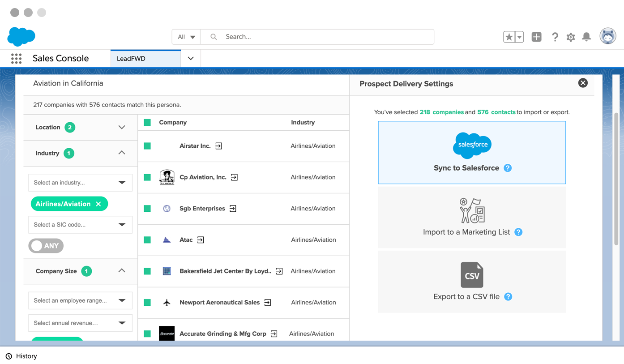Open Newport Aeronautical Sales record arrow icon
Image resolution: width=624 pixels, height=364 pixels.
(x=268, y=303)
